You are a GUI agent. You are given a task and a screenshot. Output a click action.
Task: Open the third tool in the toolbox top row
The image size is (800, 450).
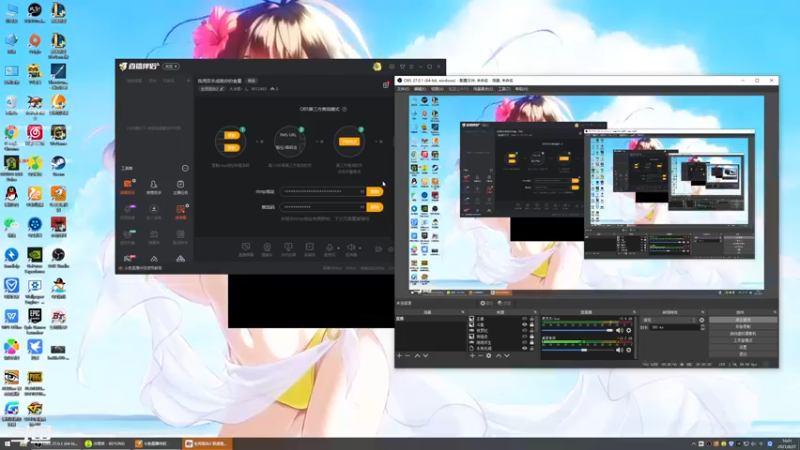(x=180, y=187)
